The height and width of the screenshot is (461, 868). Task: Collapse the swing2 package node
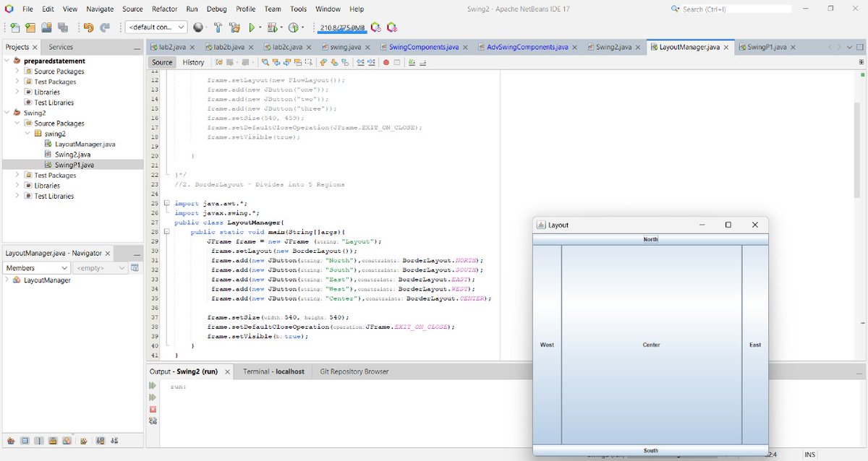(x=27, y=134)
